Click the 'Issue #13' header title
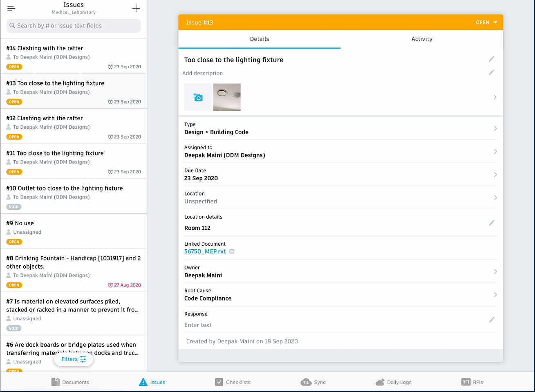 [200, 22]
